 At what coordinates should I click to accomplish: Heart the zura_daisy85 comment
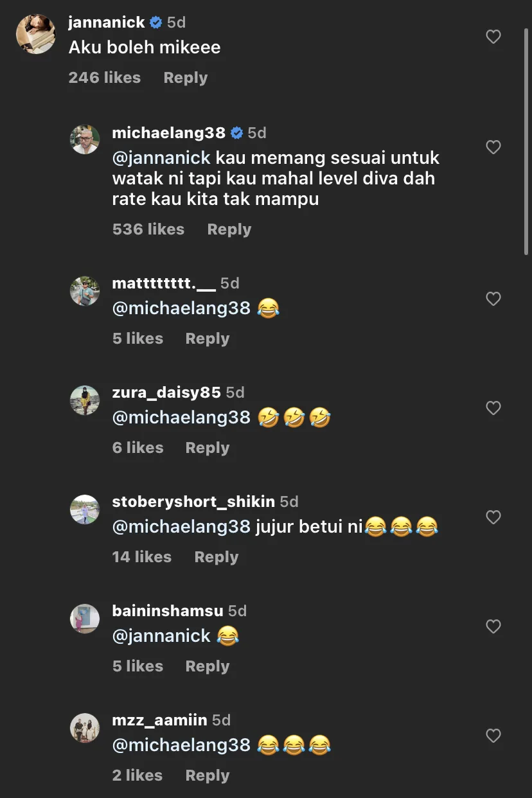tap(493, 408)
